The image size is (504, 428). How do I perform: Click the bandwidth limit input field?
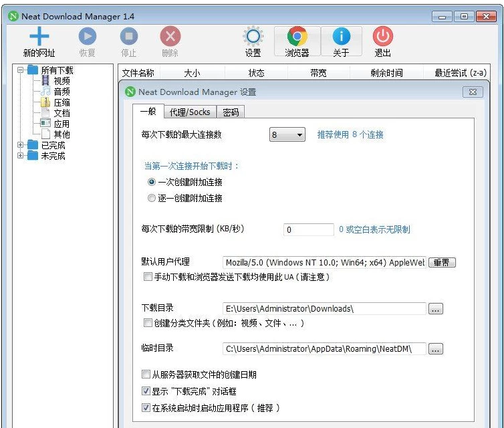tap(308, 229)
